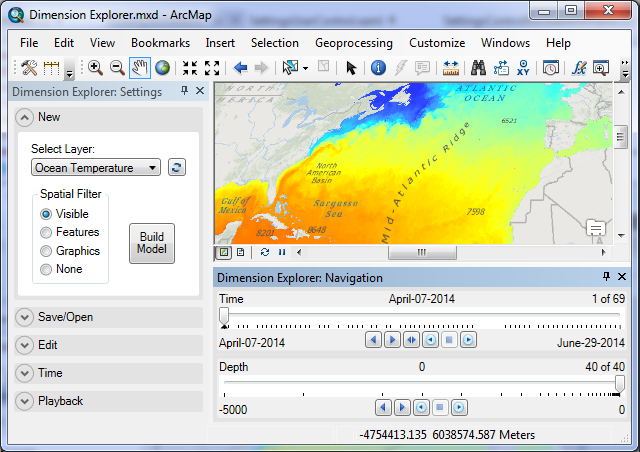Open the Create Viewer Window tool
Viewport: 640px width, 452px height.
point(601,68)
